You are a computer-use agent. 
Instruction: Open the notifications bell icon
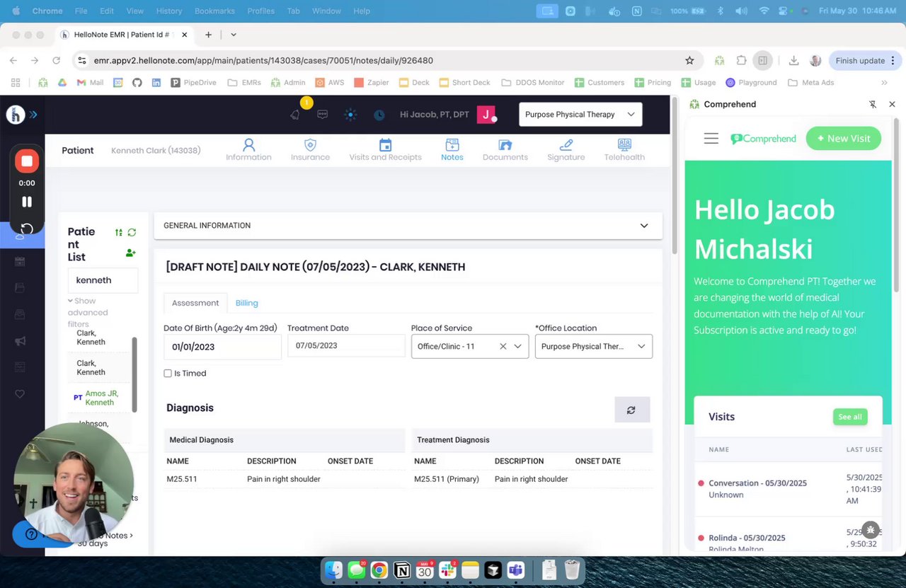click(295, 115)
